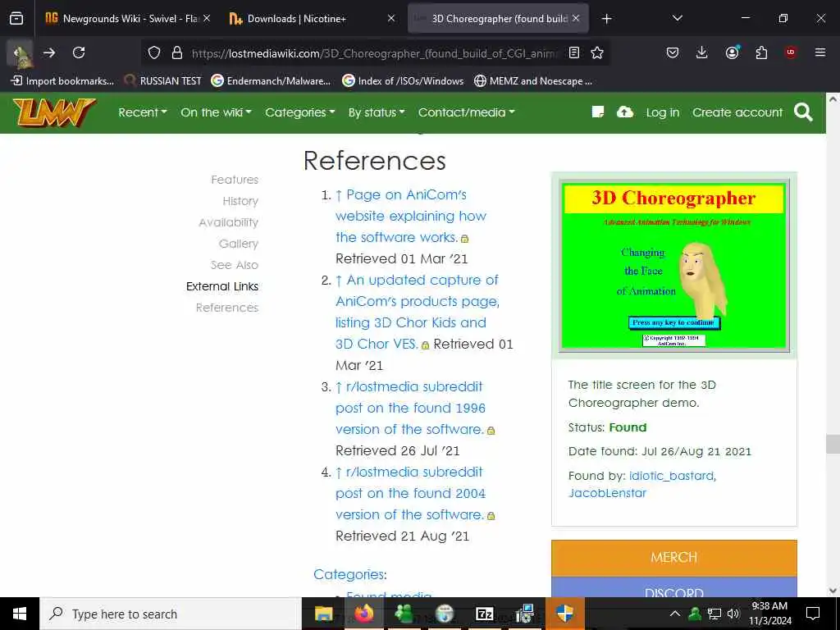Image resolution: width=840 pixels, height=630 pixels.
Task: Open idiotic_bastard user link
Action: pyautogui.click(x=672, y=476)
